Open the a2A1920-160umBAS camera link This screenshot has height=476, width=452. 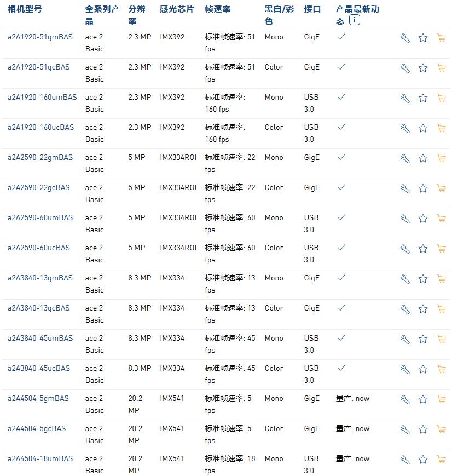coord(42,97)
